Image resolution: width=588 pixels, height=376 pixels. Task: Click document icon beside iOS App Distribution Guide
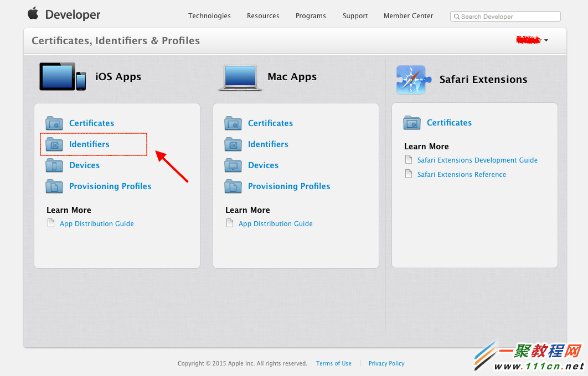(50, 223)
